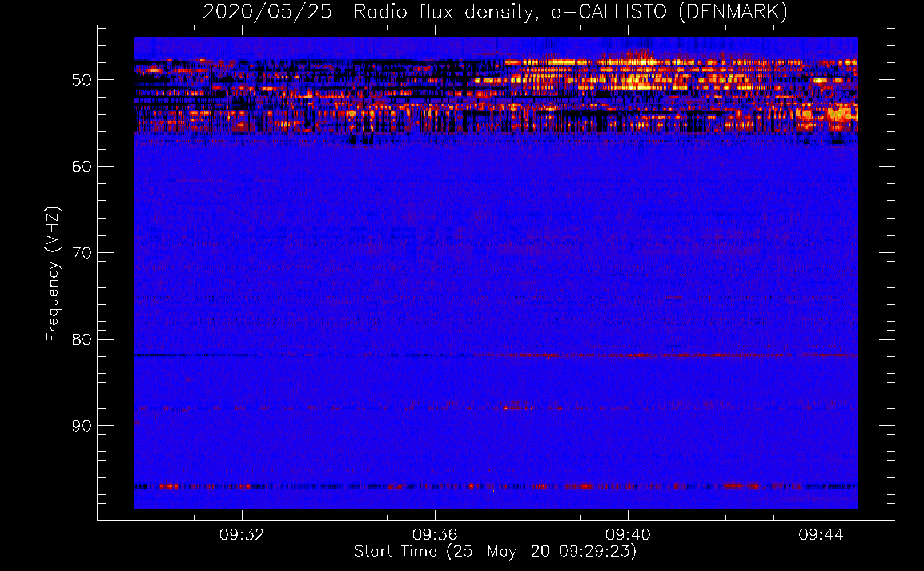The height and width of the screenshot is (571, 924).
Task: Click the 09:40 time tick label
Action: (628, 535)
